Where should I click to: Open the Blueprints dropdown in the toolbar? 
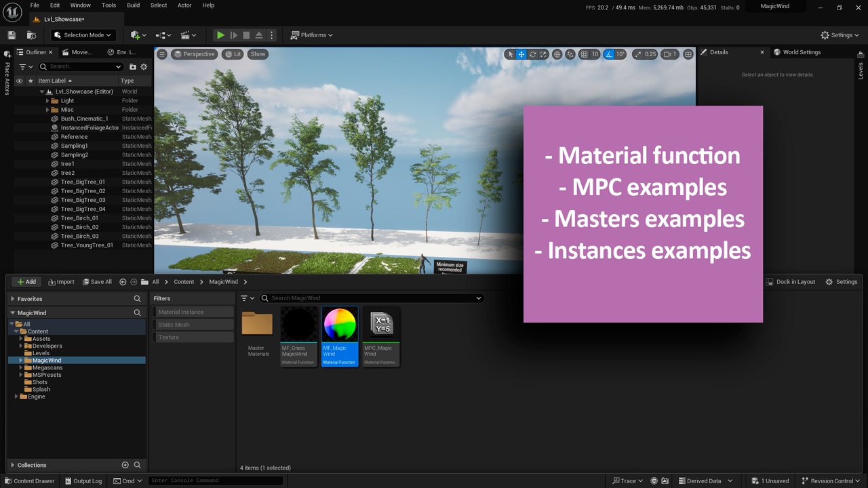[x=164, y=35]
